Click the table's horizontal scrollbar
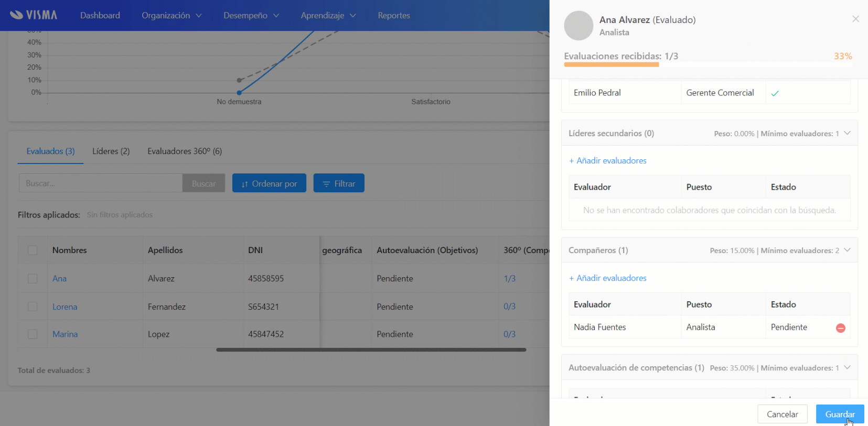The width and height of the screenshot is (868, 426). [371, 349]
